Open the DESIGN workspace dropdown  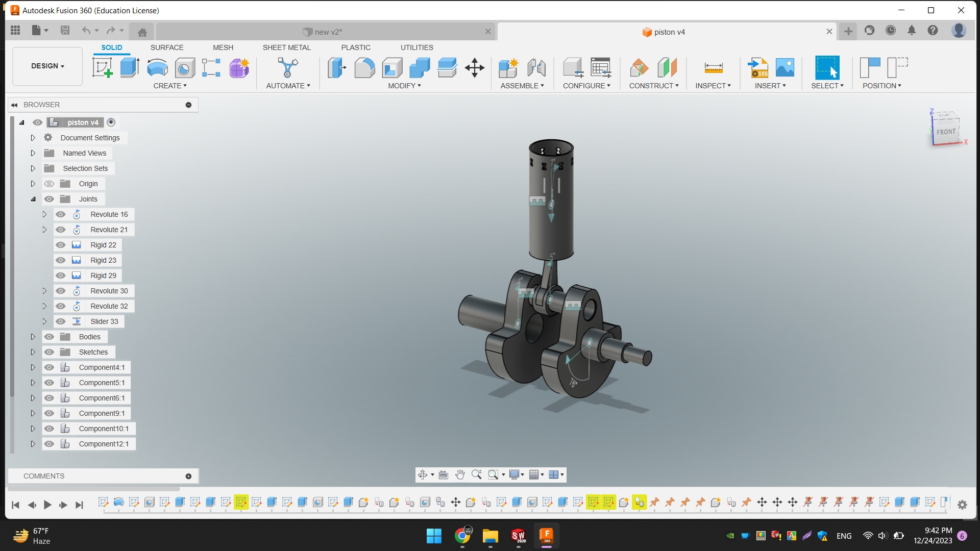pos(47,66)
